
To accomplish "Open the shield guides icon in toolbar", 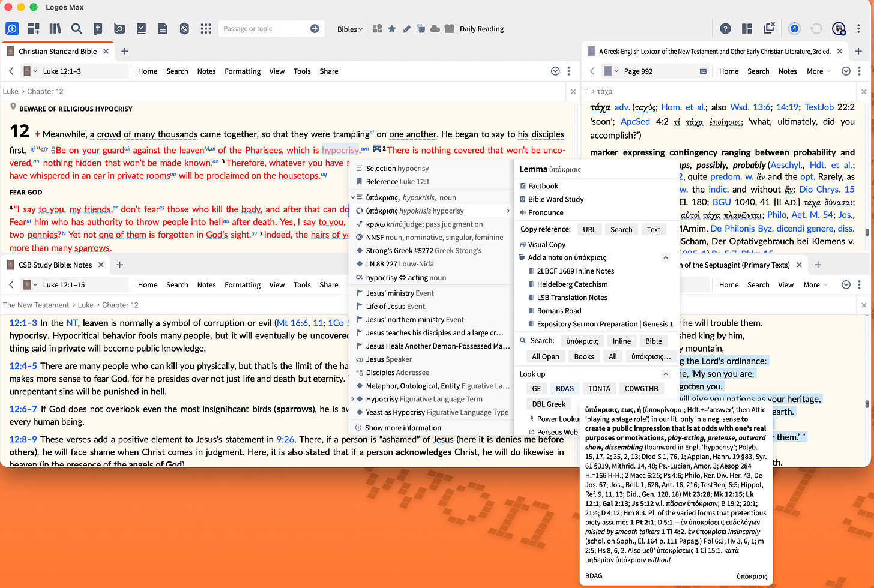I will coord(184,28).
